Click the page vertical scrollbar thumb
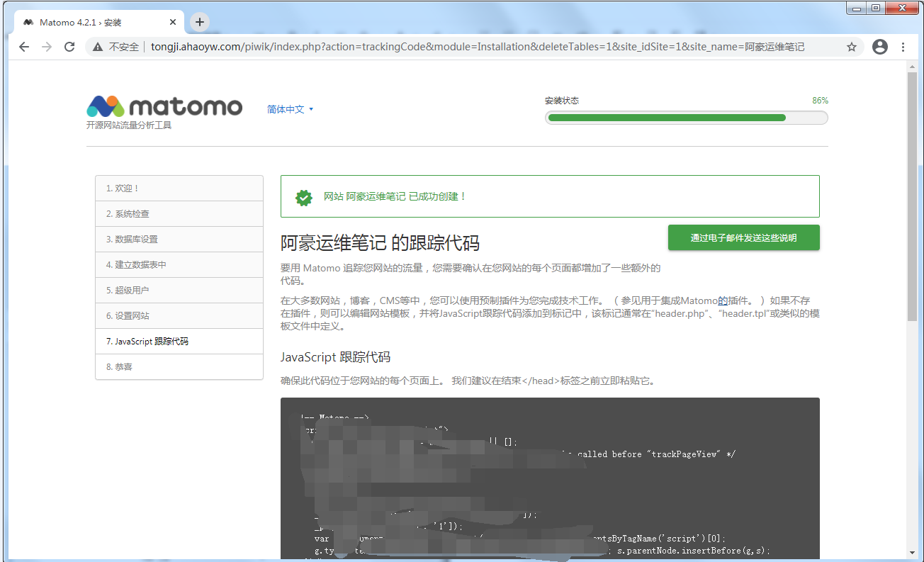This screenshot has height=562, width=924. click(912, 197)
